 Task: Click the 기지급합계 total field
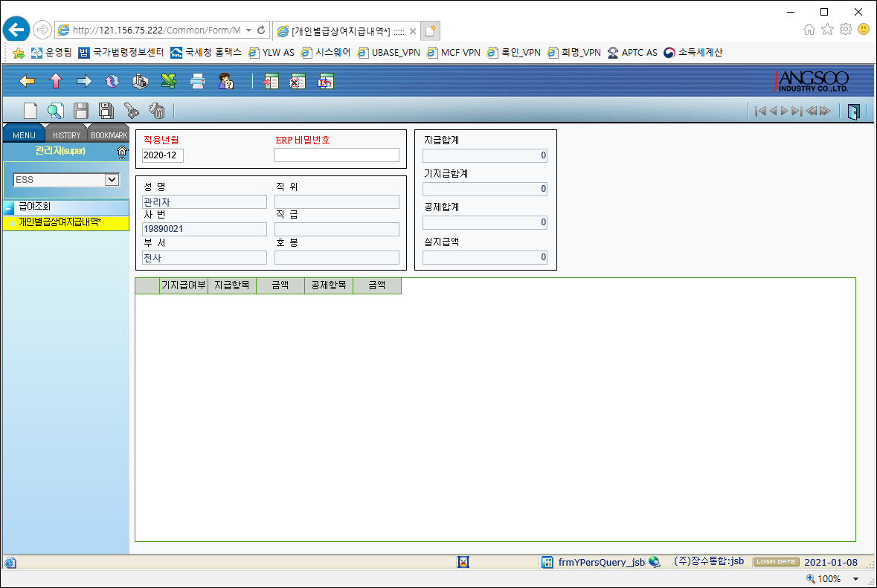[485, 189]
